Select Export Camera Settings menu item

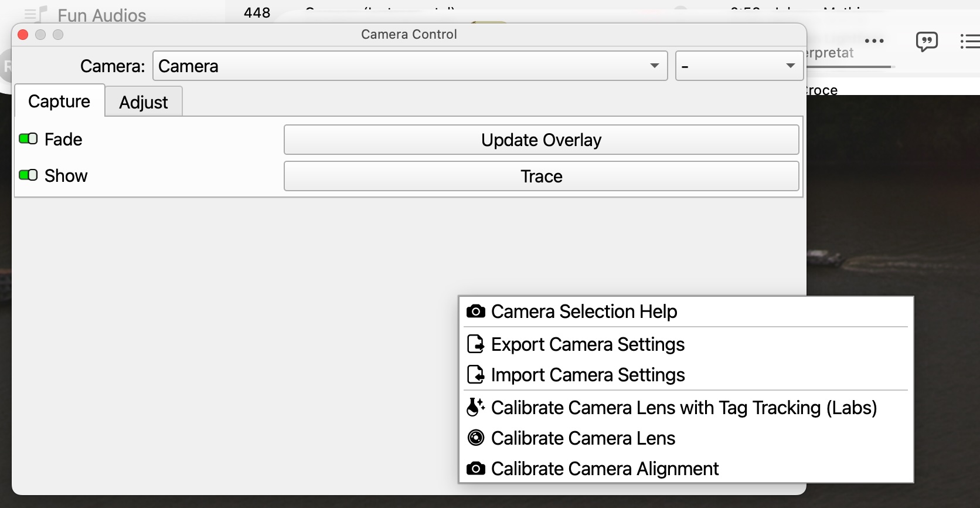[587, 344]
